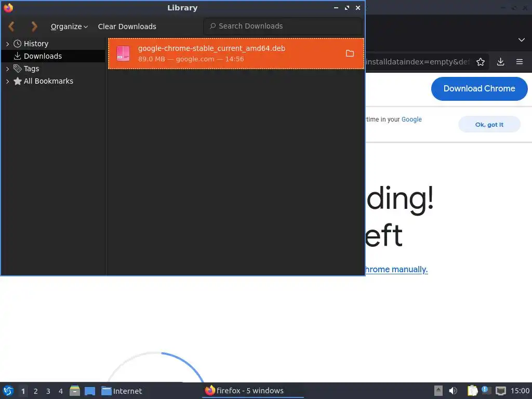The height and width of the screenshot is (399, 532).
Task: Open the Google link in the notice
Action: click(x=411, y=119)
